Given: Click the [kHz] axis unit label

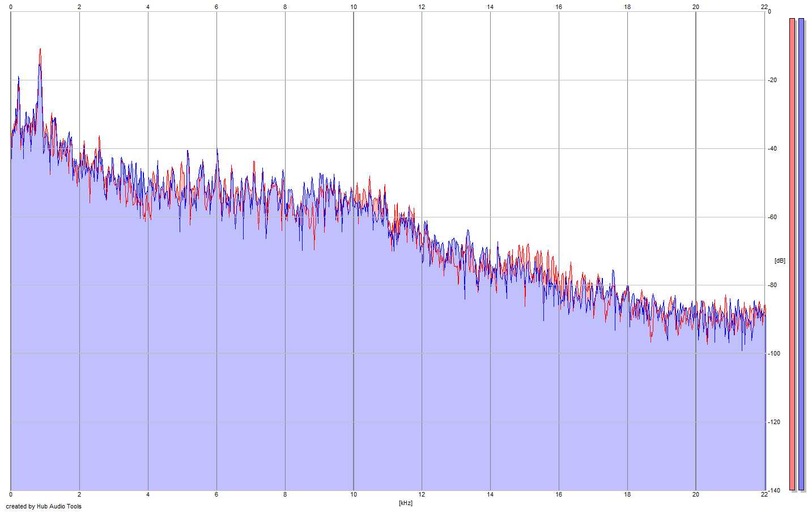Looking at the screenshot, I should (x=405, y=503).
